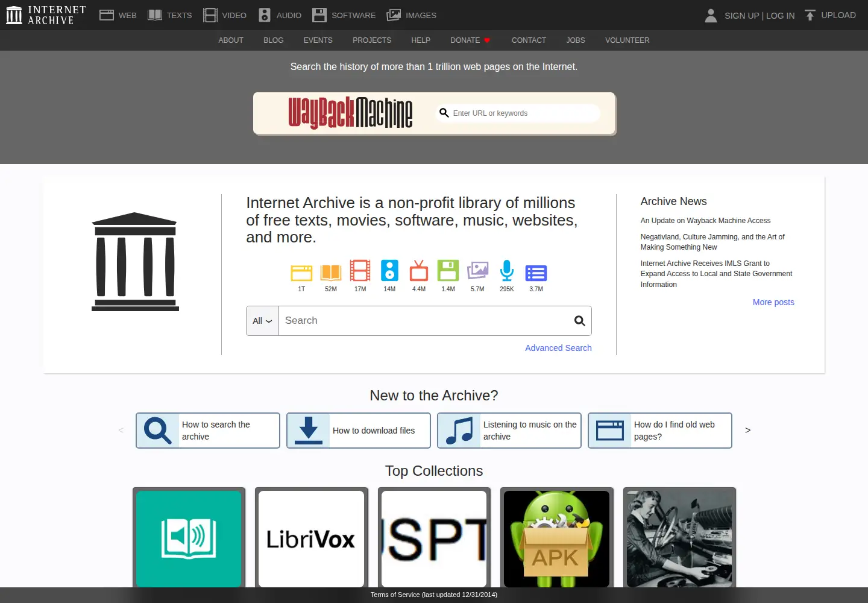Open the LibriVox collection thumbnail
868x603 pixels.
point(312,538)
